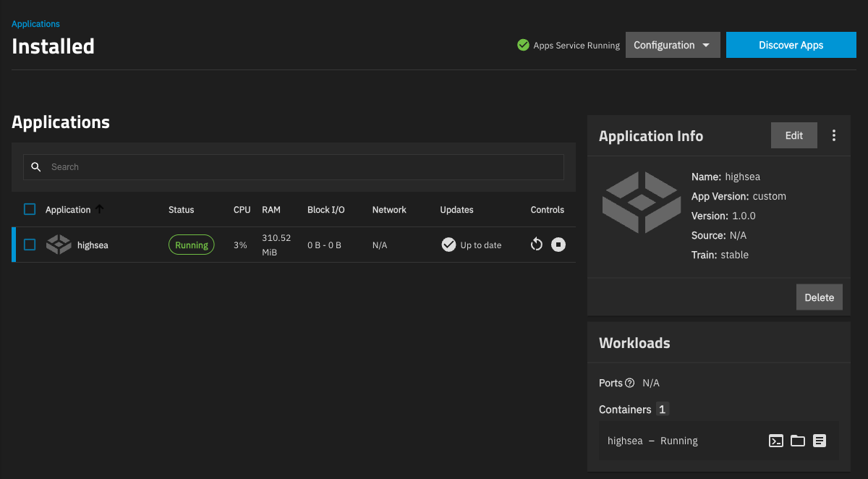
Task: Click the 310.52 MiB RAM value
Action: point(276,245)
